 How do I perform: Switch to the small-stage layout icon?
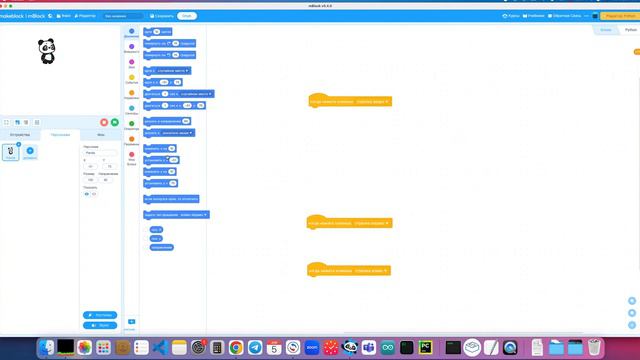pyautogui.click(x=17, y=122)
